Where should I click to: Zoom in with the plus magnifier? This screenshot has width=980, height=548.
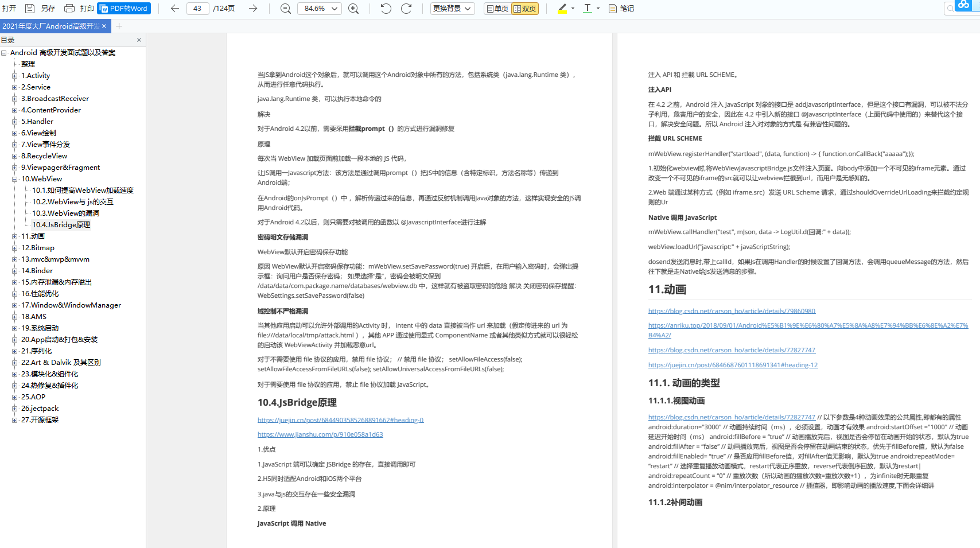[x=354, y=9]
